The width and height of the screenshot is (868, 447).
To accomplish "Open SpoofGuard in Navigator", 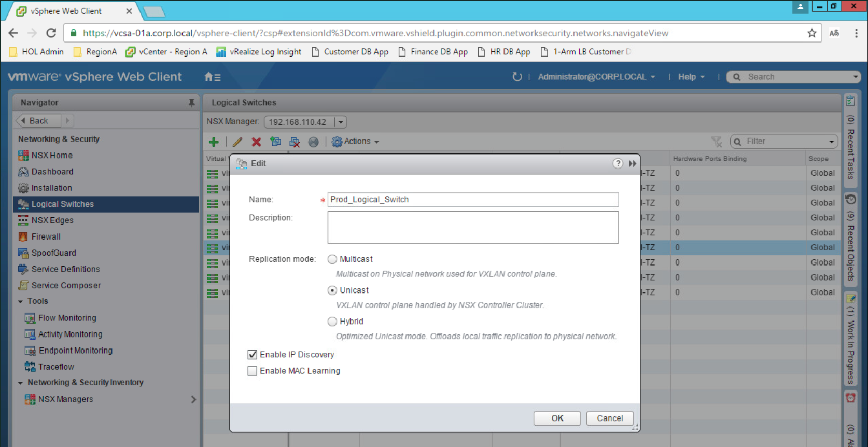I will tap(53, 253).
